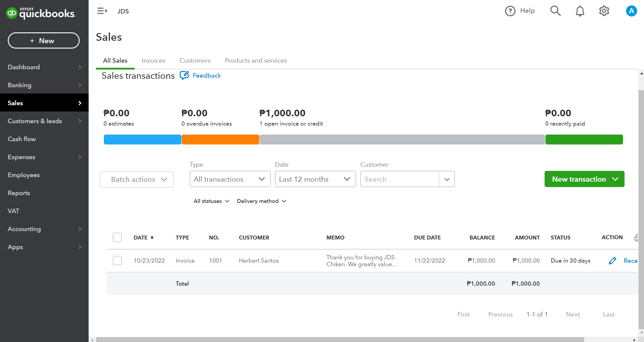Open the Last 12 months date dropdown

click(315, 179)
